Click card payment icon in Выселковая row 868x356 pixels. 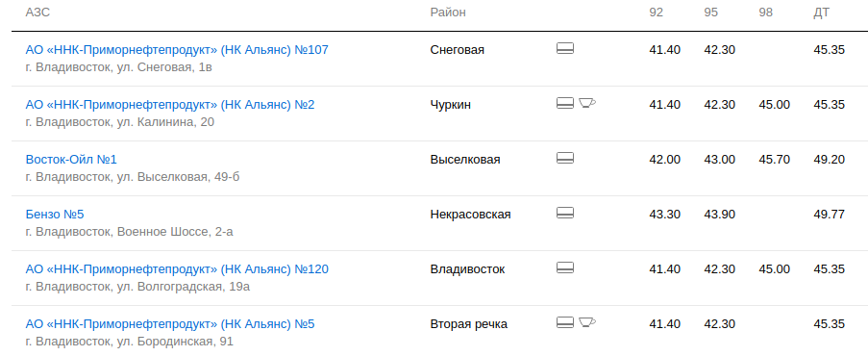click(564, 158)
